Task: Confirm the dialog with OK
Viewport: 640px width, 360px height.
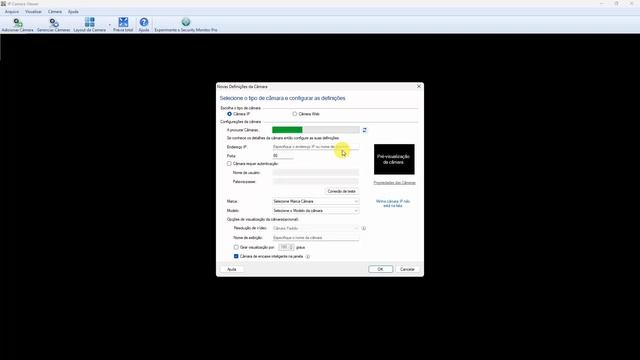Action: [380, 269]
